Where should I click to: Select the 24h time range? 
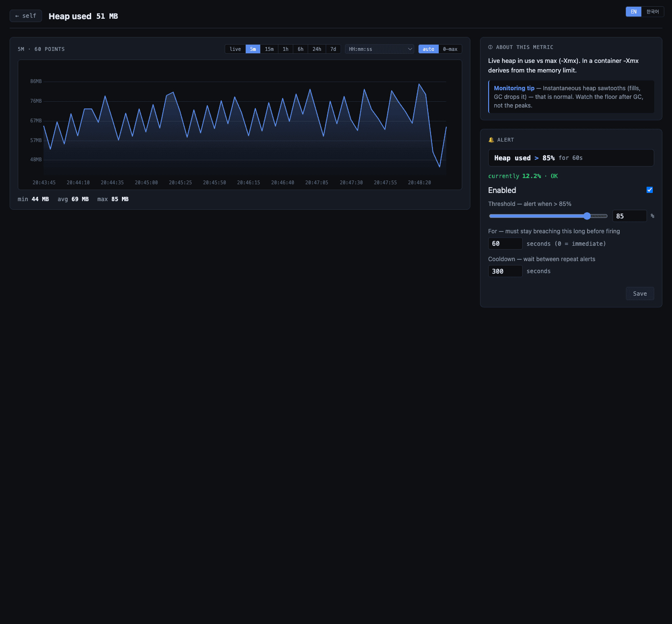317,49
